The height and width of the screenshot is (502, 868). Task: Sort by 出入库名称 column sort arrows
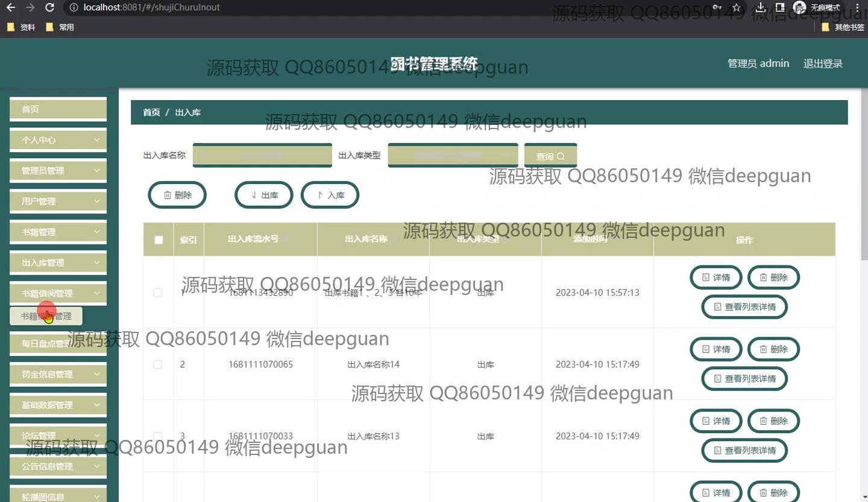pyautogui.click(x=395, y=239)
